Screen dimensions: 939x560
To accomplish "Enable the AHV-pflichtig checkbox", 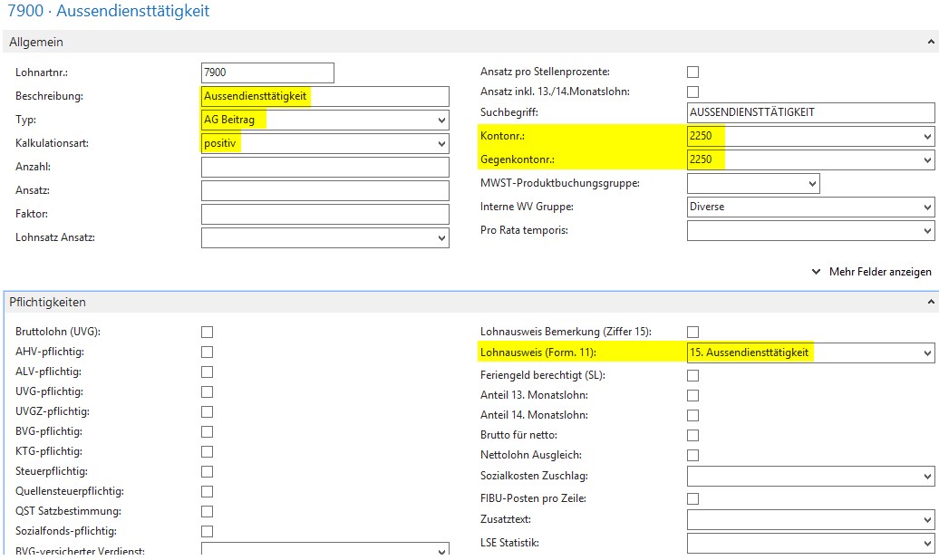I will coord(208,352).
